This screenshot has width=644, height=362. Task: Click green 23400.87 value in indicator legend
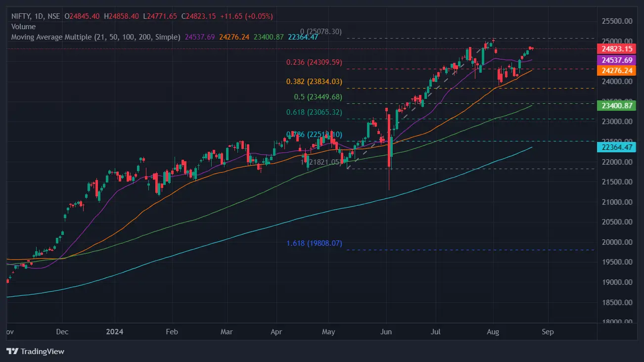click(x=269, y=37)
